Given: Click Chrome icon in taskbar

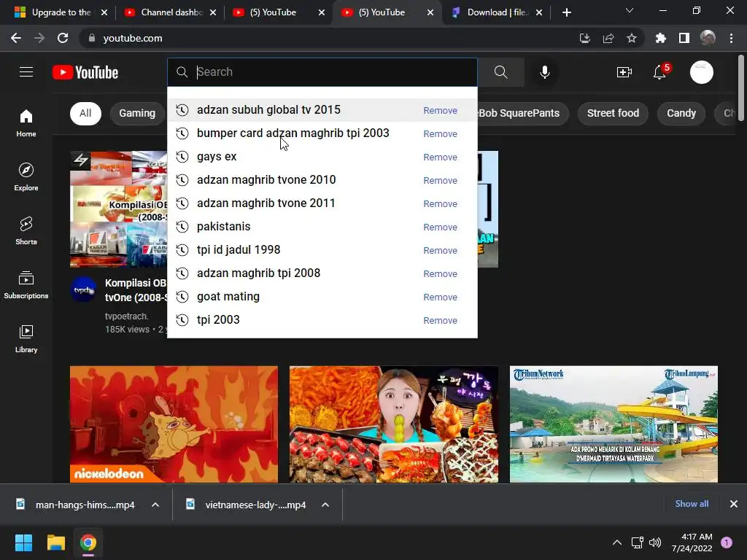Looking at the screenshot, I should tap(88, 542).
